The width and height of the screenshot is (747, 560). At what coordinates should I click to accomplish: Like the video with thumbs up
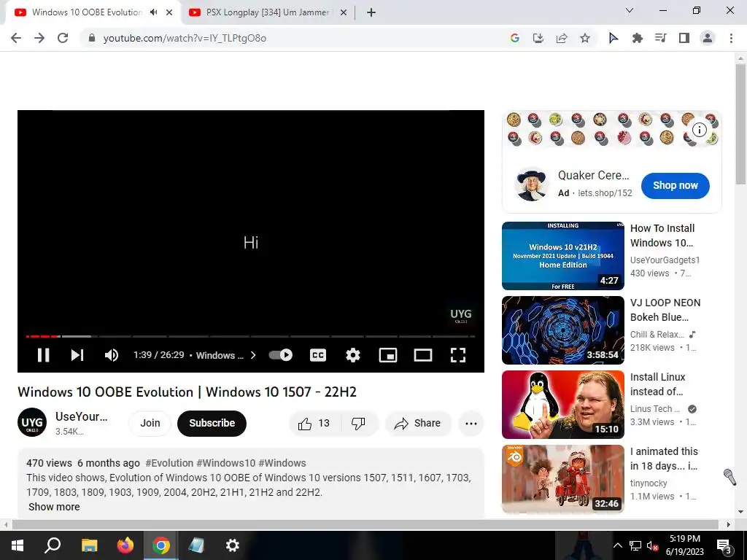tap(314, 424)
